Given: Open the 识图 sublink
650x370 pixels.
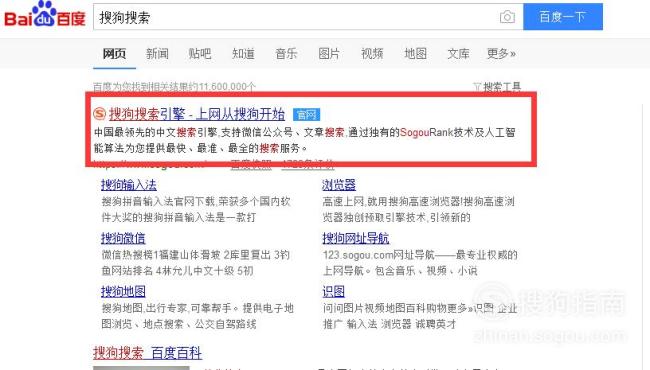Looking at the screenshot, I should tap(333, 292).
